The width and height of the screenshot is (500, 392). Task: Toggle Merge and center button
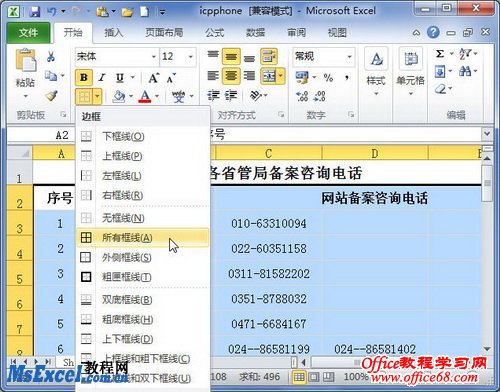click(269, 76)
